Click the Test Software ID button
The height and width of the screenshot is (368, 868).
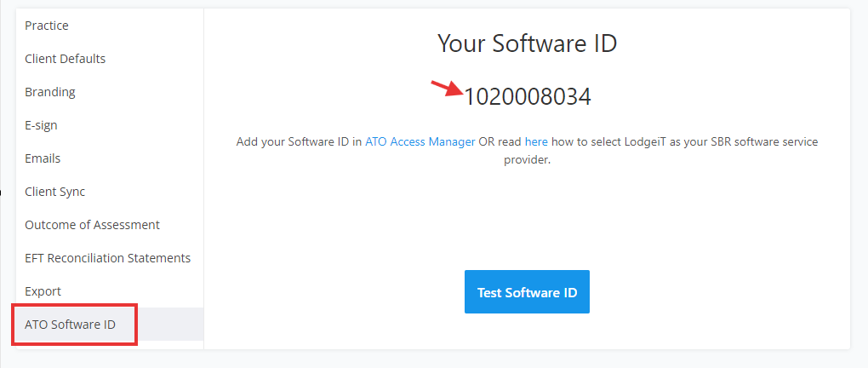(527, 292)
